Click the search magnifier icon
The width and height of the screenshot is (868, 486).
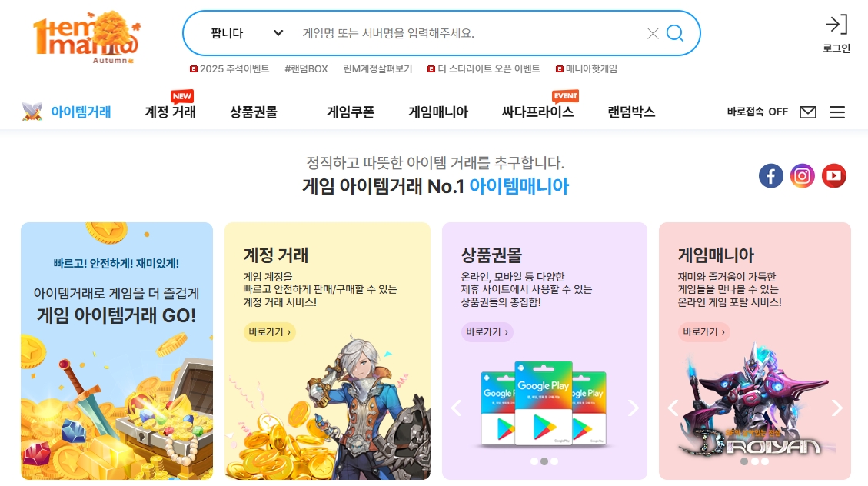click(674, 33)
